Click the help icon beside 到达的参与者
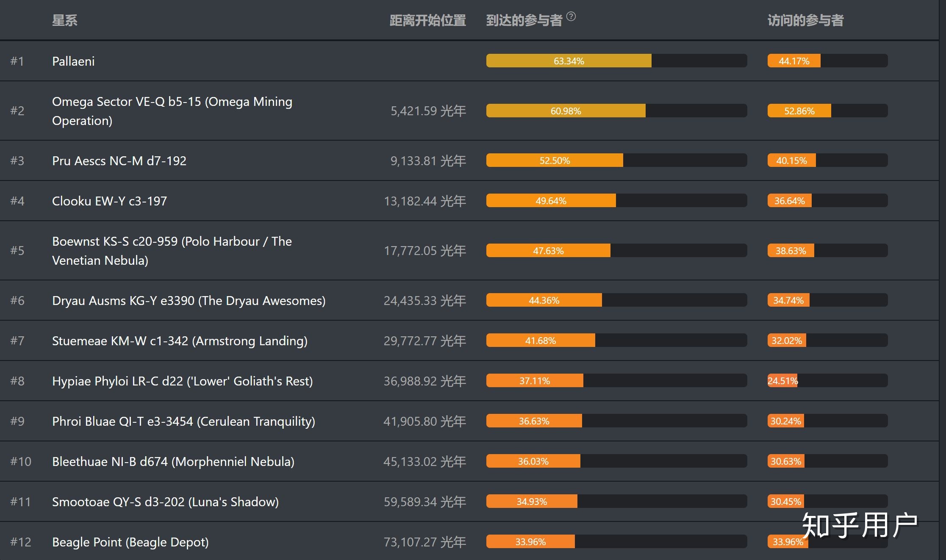Image resolution: width=946 pixels, height=560 pixels. tap(571, 17)
